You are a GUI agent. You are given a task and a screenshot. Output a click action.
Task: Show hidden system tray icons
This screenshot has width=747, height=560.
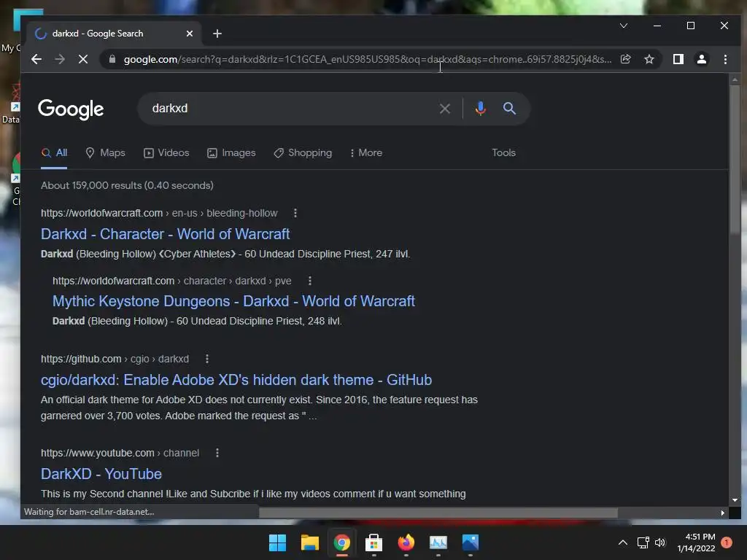[623, 542]
